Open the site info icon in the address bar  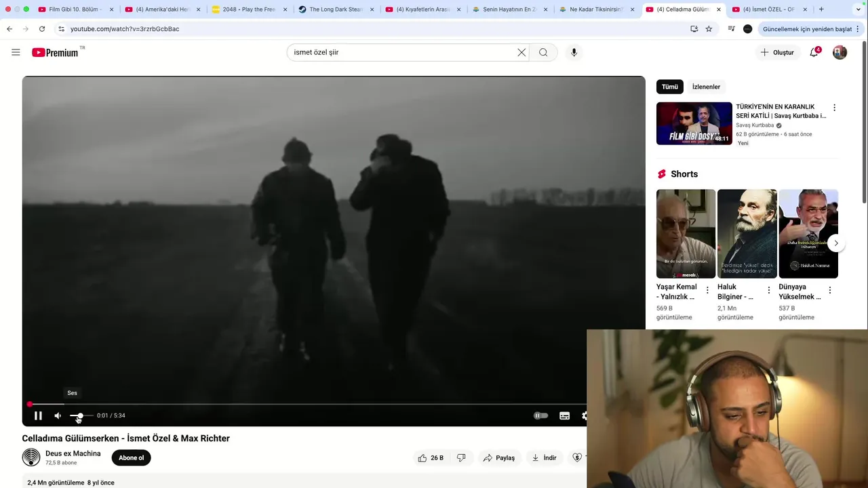tap(61, 29)
